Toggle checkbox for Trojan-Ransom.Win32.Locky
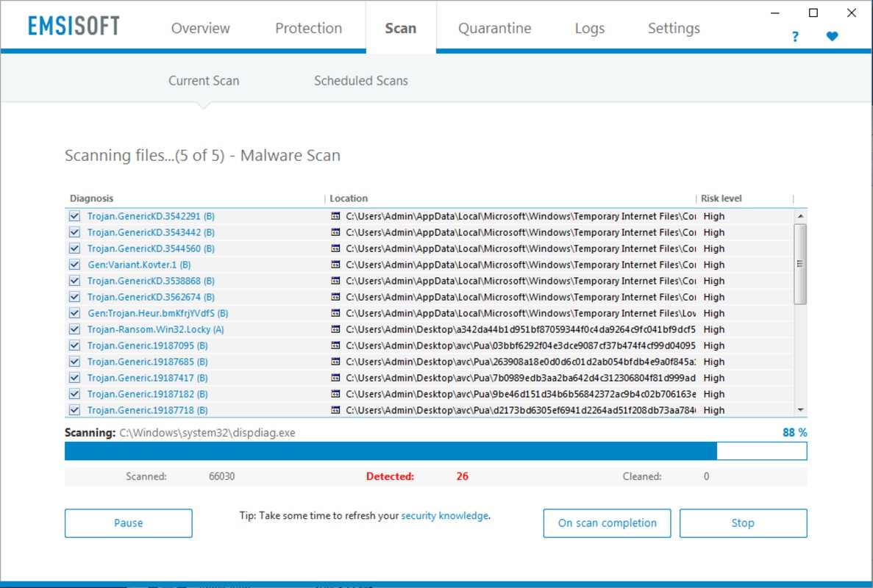This screenshot has width=873, height=588. tap(74, 329)
